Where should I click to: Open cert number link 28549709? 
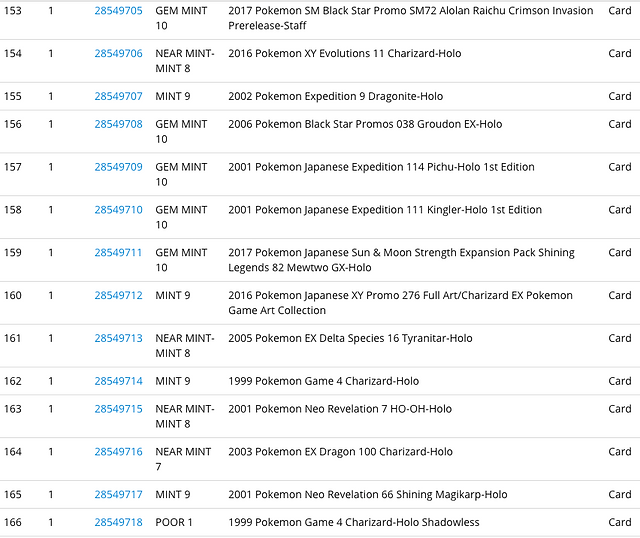coord(118,167)
